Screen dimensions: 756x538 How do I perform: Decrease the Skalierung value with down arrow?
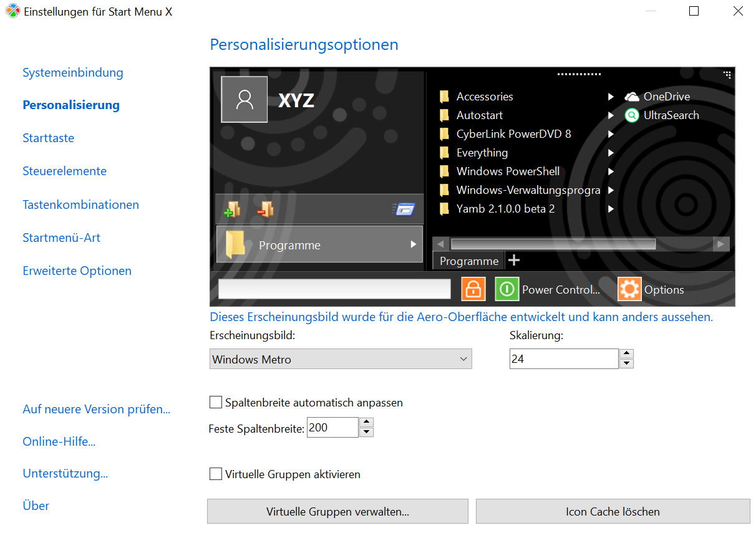point(627,363)
